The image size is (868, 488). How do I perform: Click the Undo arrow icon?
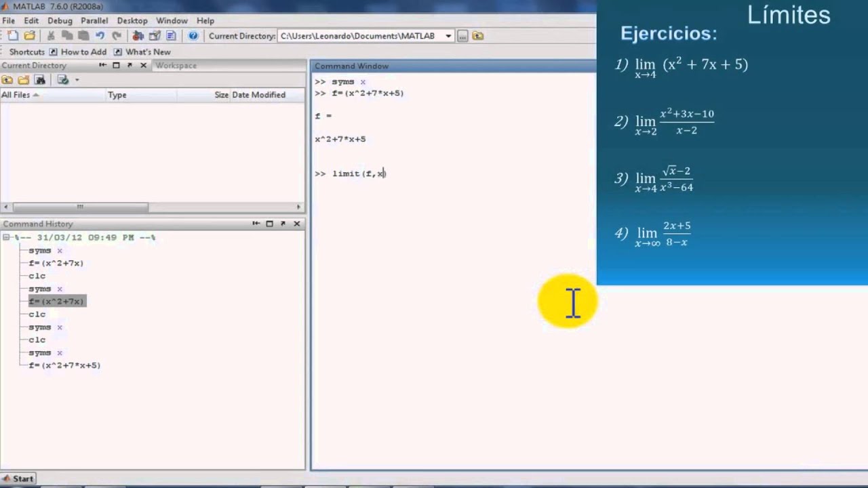100,36
